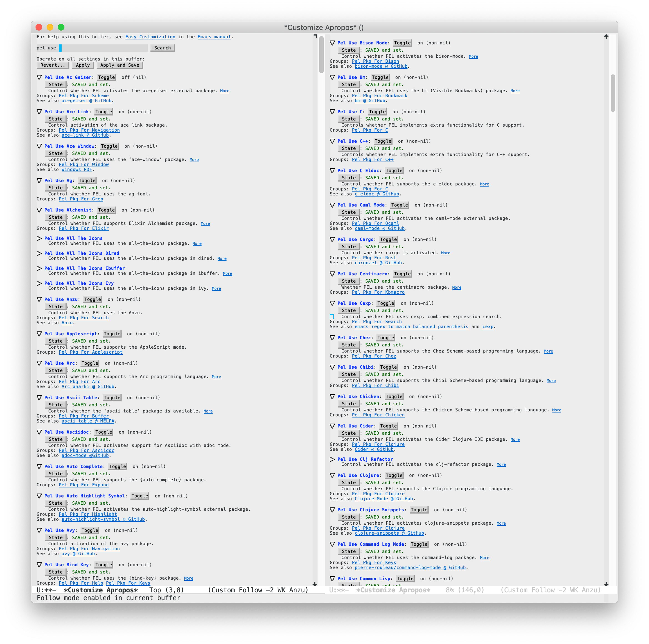Open State menu for Pel Use Clojure

(x=349, y=482)
